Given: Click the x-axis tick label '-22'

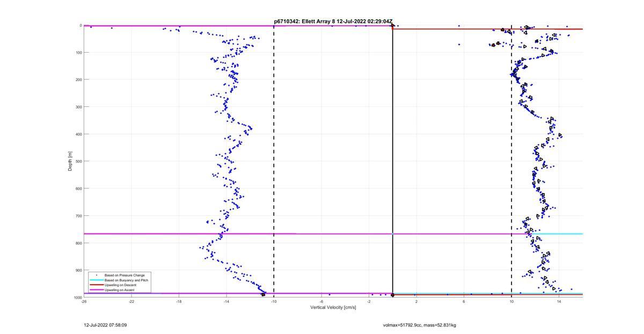Looking at the screenshot, I should pos(131,302).
